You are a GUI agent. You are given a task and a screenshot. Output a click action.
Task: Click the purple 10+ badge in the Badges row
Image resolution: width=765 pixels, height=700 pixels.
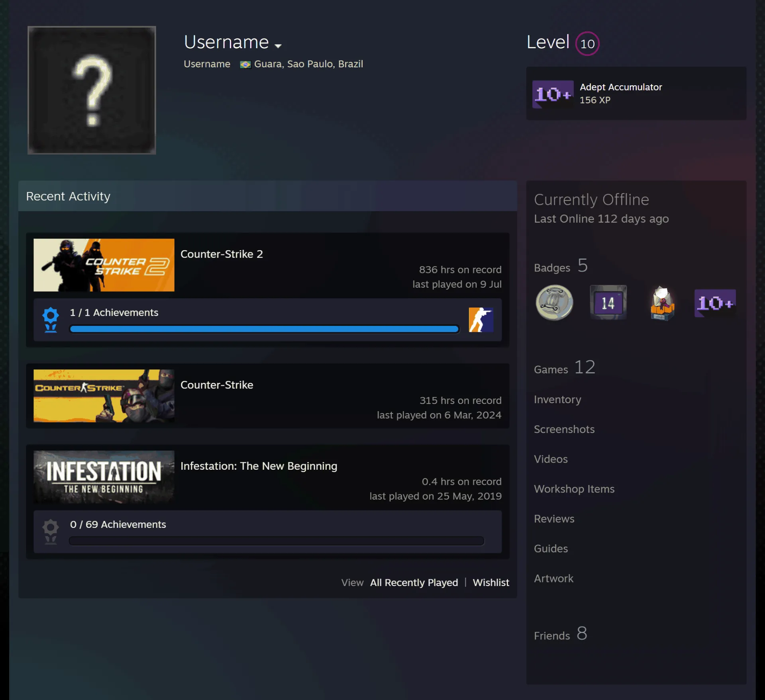715,303
